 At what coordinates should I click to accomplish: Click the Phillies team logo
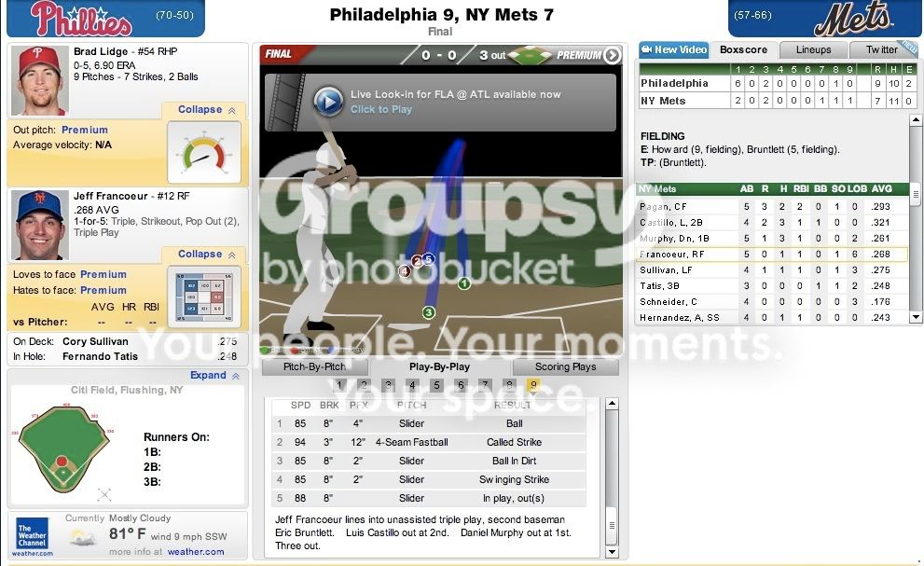tap(81, 19)
